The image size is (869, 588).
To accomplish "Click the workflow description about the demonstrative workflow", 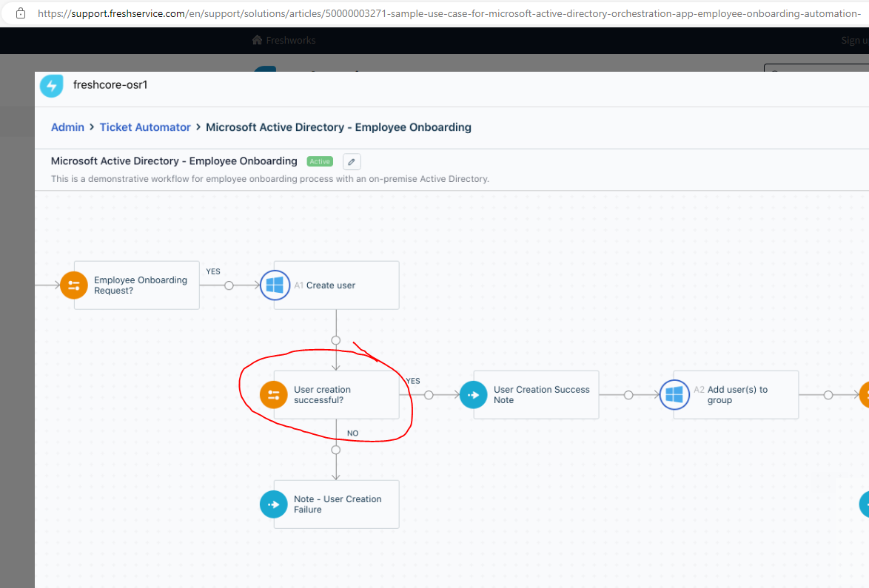I will 270,179.
